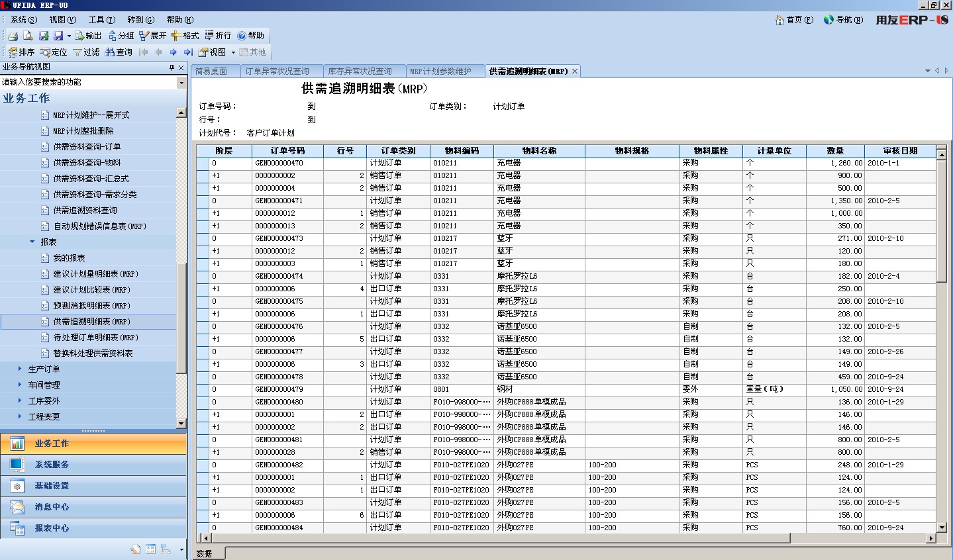Image resolution: width=953 pixels, height=560 pixels.
Task: Open 建议计划量明细表(MRP) report
Action: (x=96, y=274)
